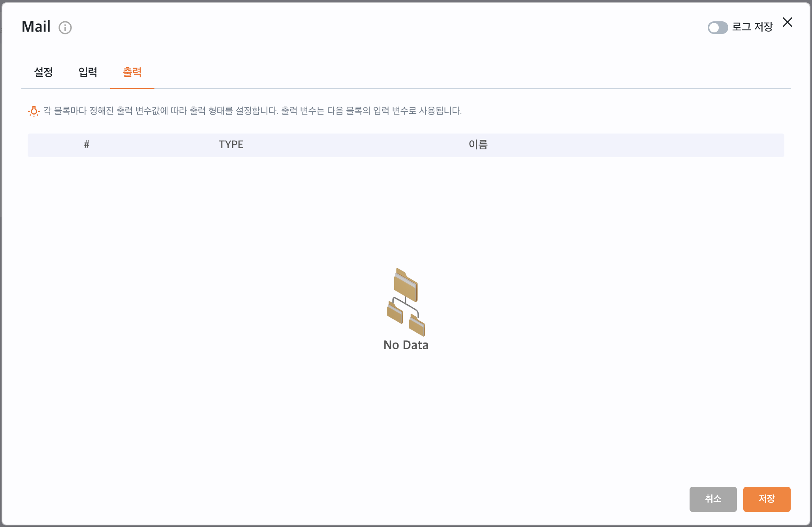The height and width of the screenshot is (527, 812).
Task: Switch to the 입력 tab
Action: pos(88,72)
